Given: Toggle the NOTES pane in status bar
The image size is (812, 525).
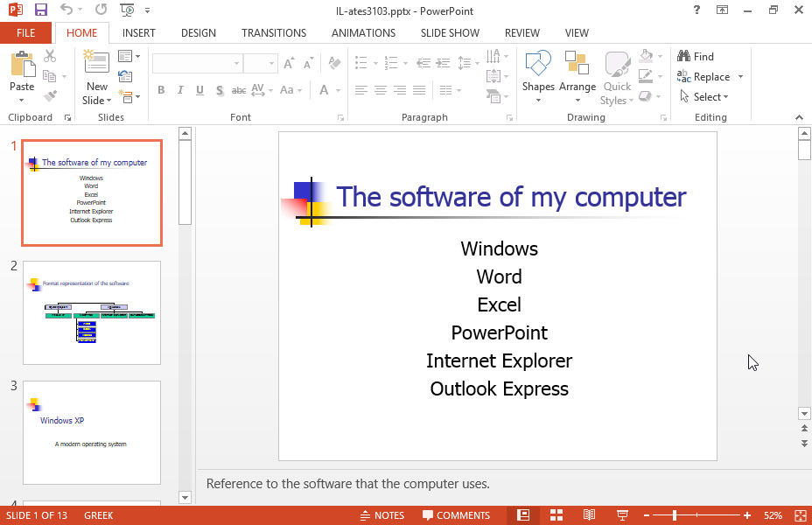Looking at the screenshot, I should tap(382, 515).
